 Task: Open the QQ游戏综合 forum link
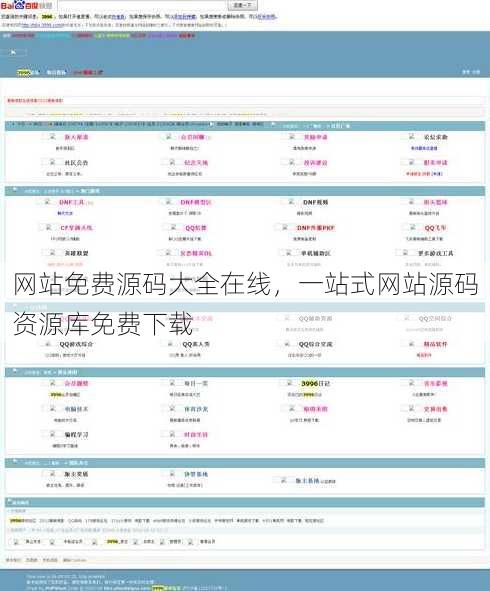(76, 344)
